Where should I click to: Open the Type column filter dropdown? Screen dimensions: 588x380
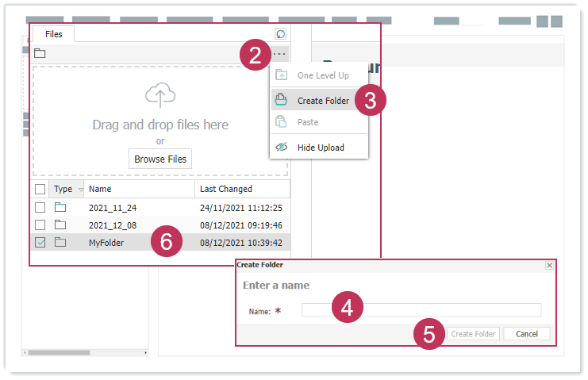point(81,190)
